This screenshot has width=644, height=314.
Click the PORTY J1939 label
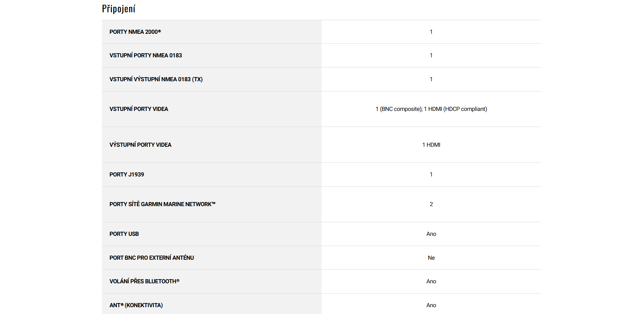pos(127,174)
